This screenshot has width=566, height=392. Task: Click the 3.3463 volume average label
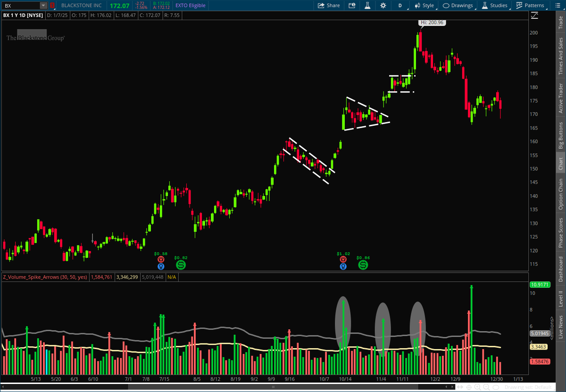pos(538,347)
